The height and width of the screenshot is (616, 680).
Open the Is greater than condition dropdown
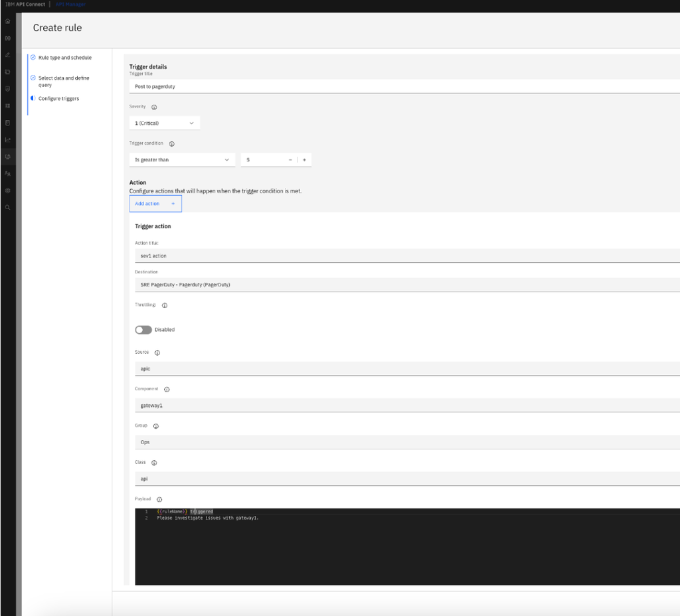pos(181,159)
